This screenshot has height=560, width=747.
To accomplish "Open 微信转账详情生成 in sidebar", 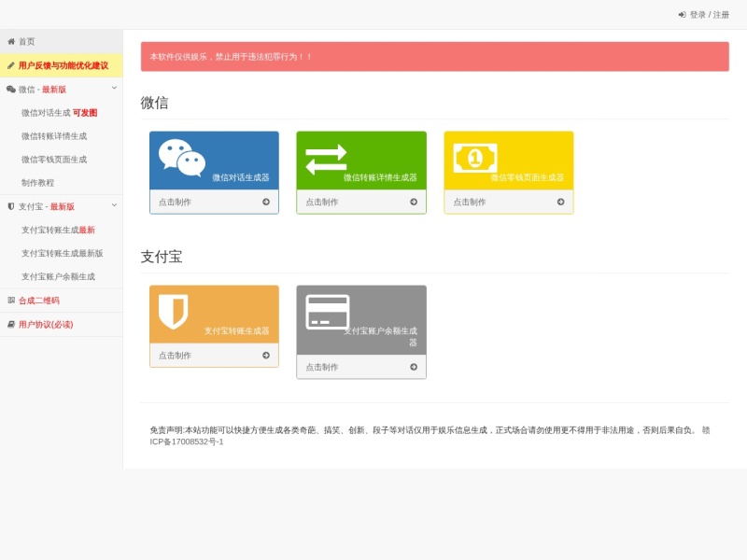I will [x=54, y=136].
